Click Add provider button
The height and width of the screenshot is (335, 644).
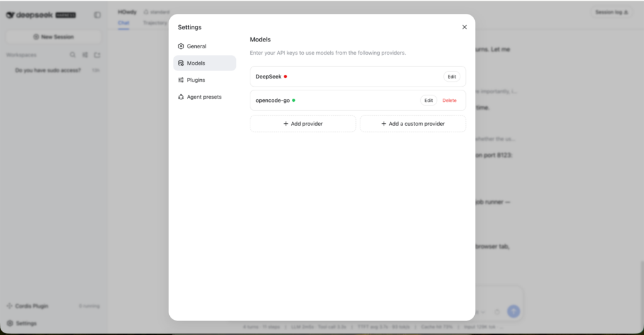pyautogui.click(x=303, y=124)
